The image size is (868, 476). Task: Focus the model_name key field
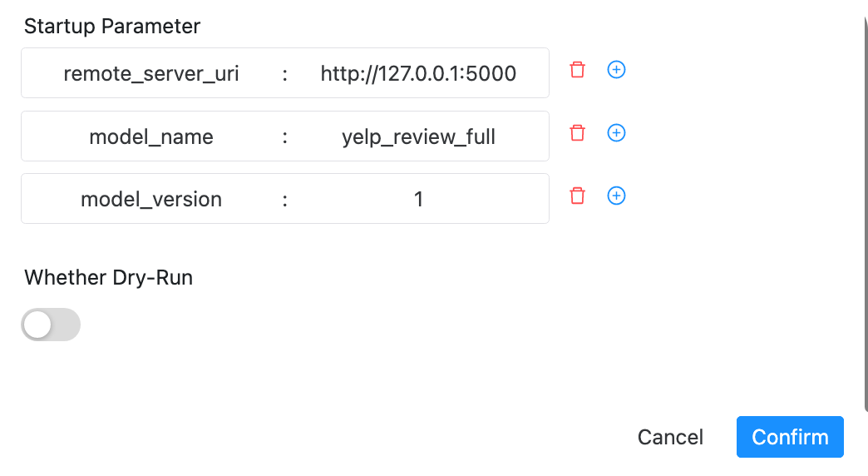[x=151, y=136]
